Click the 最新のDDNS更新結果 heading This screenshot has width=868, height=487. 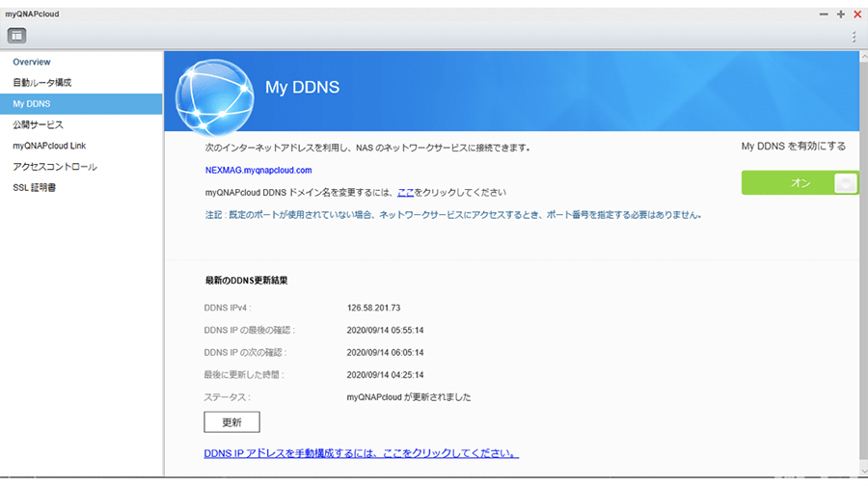(x=246, y=281)
